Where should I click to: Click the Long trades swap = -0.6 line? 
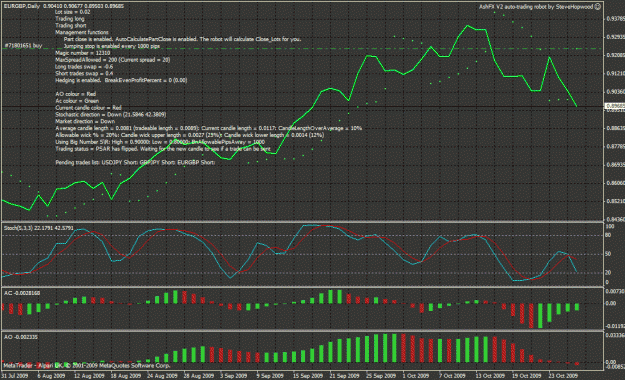point(84,67)
